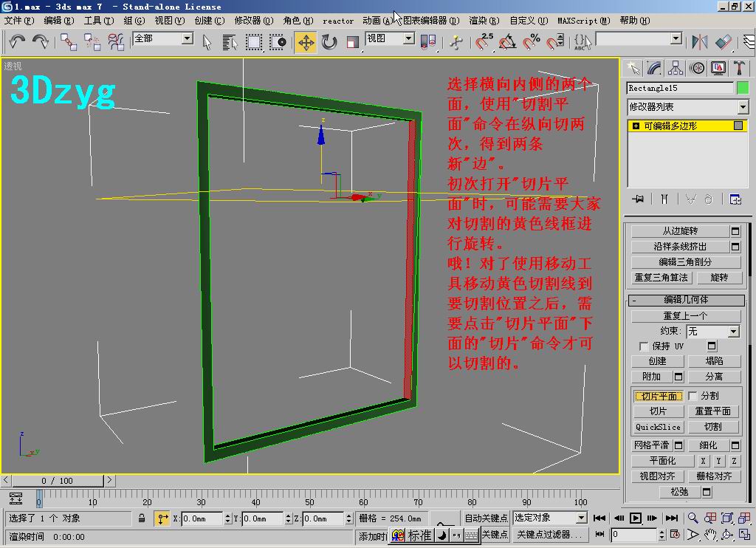Screen dimensions: 756x548
Task: Click the 切片 button
Action: (x=657, y=411)
